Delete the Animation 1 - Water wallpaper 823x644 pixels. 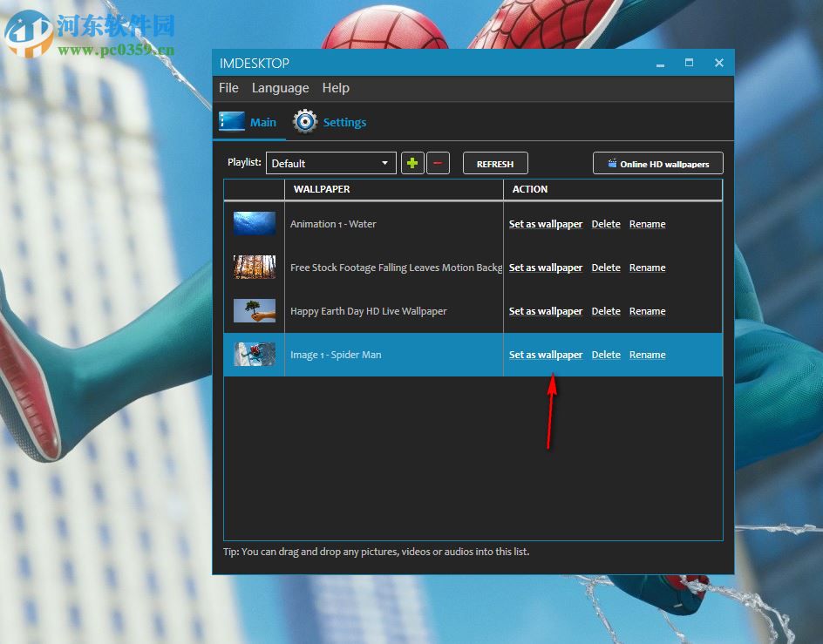[606, 224]
